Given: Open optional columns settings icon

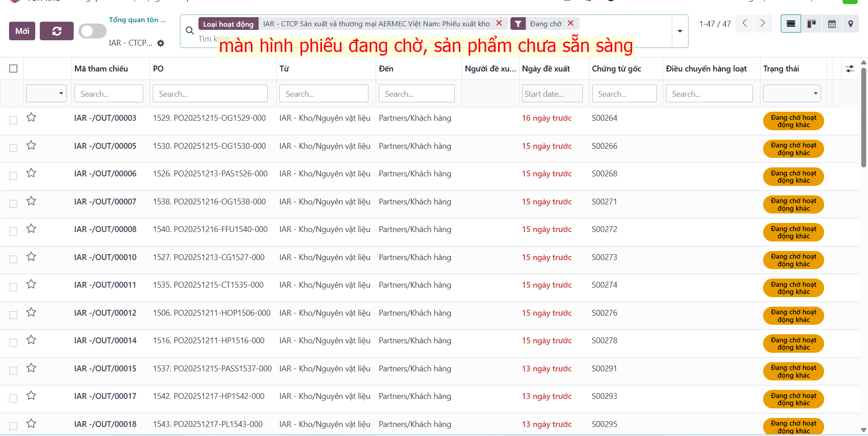Looking at the screenshot, I should tap(850, 69).
